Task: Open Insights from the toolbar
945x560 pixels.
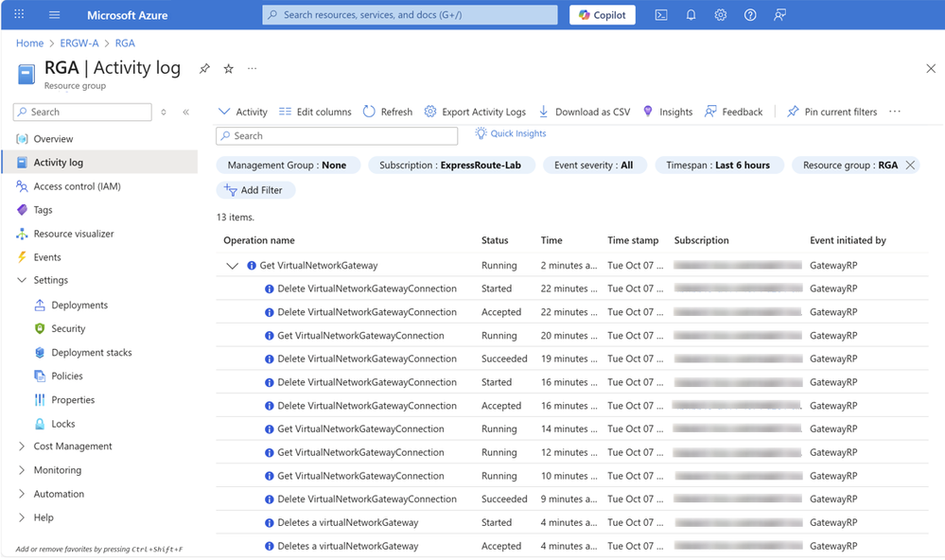Action: tap(668, 112)
